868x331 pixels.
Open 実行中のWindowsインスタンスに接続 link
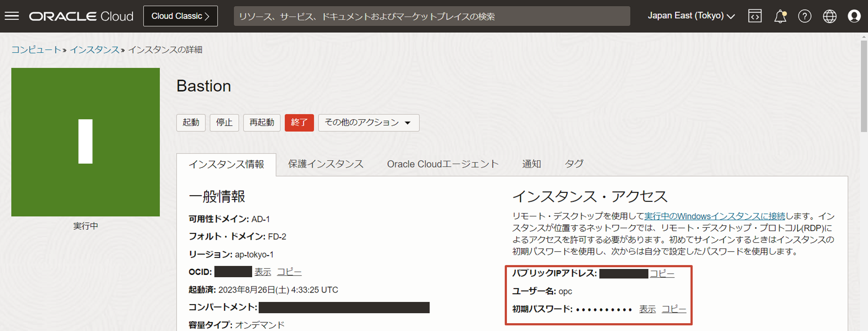[714, 216]
